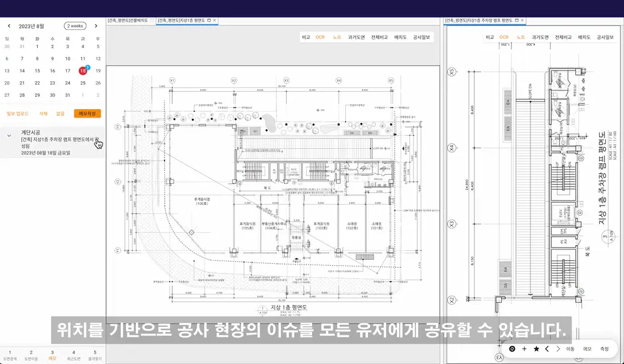Click 소매점 (101호) room on plan

coord(377,226)
